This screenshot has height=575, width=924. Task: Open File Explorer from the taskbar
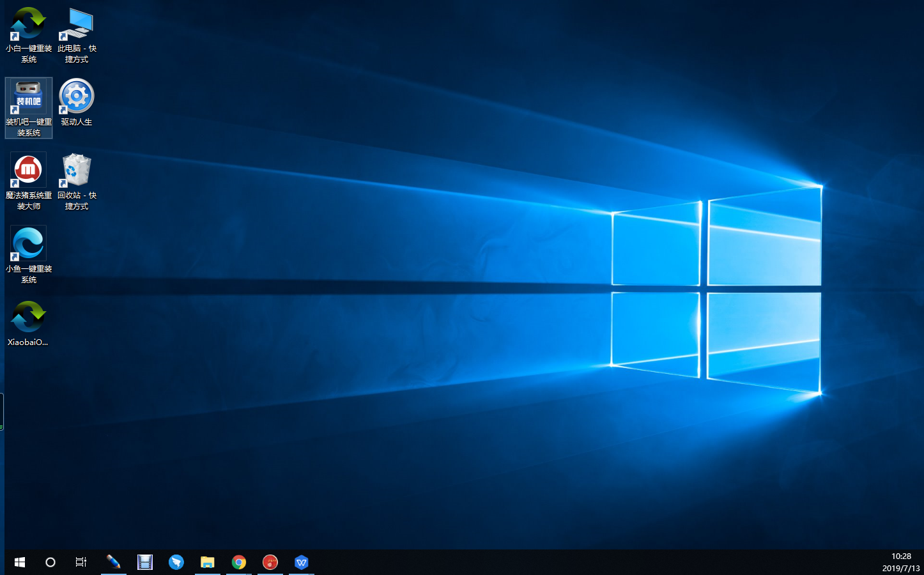[x=208, y=562]
